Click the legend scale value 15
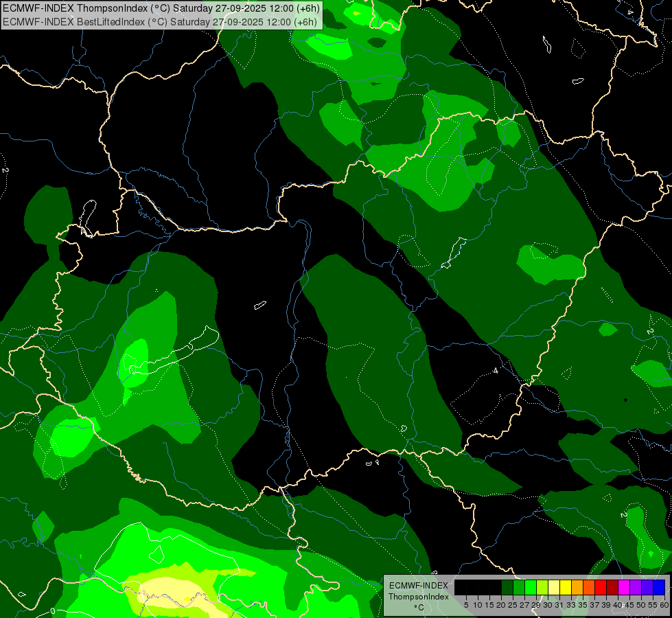 coord(489,605)
